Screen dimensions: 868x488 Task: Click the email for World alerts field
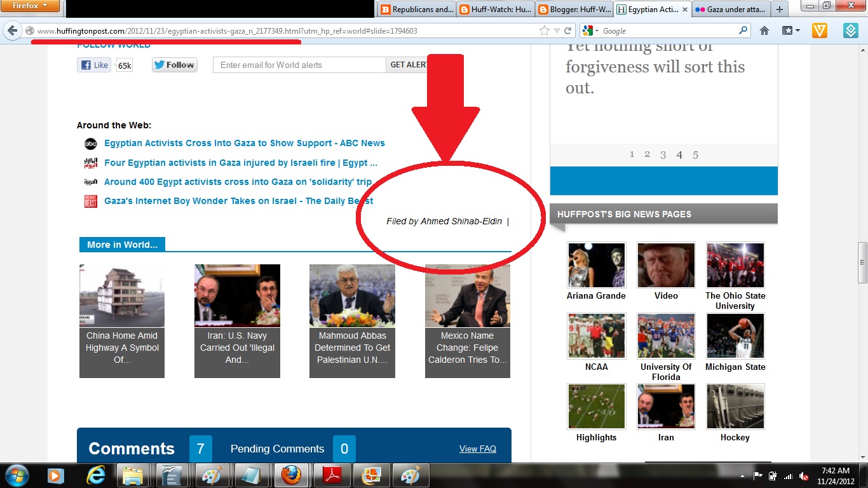tap(299, 65)
